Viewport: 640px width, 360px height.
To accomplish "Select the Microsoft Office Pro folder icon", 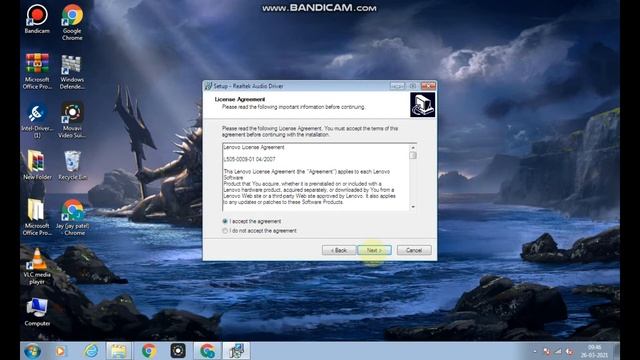I will (x=37, y=217).
